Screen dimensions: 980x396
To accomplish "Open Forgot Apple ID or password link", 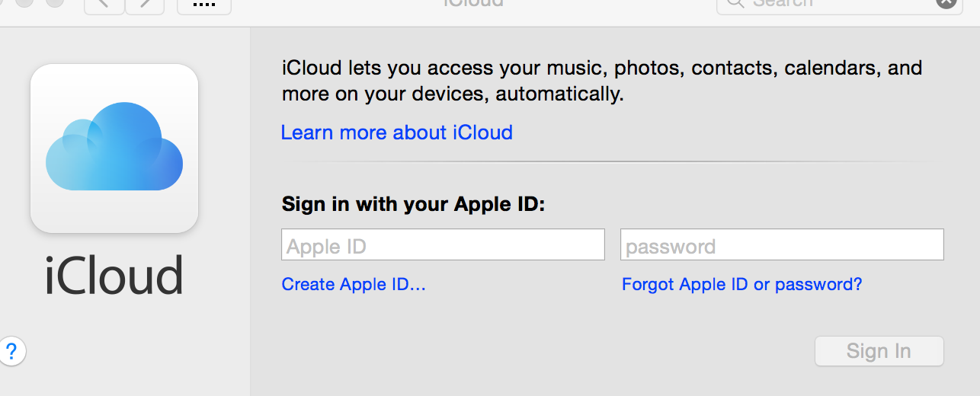I will (741, 285).
